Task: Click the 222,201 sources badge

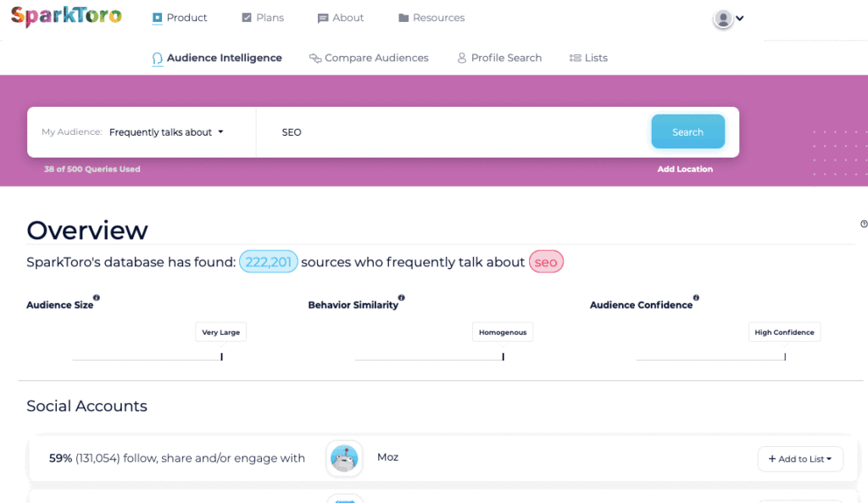Action: (269, 262)
